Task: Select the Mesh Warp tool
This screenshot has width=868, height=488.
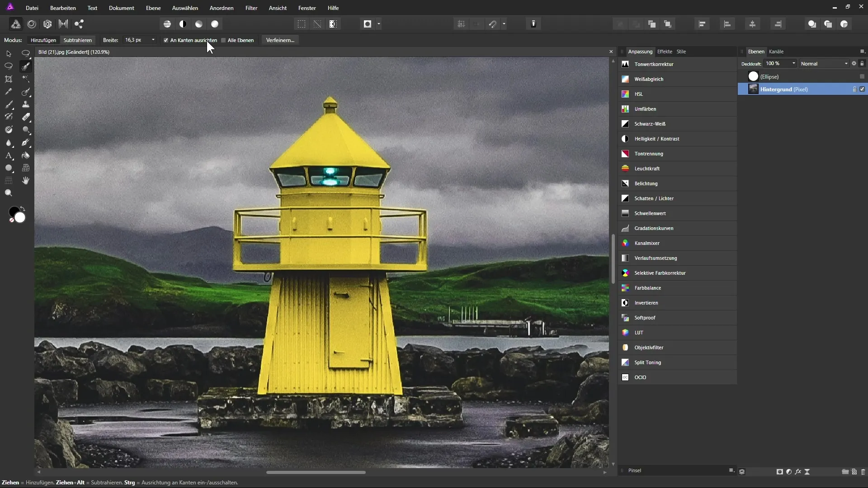Action: pyautogui.click(x=26, y=168)
